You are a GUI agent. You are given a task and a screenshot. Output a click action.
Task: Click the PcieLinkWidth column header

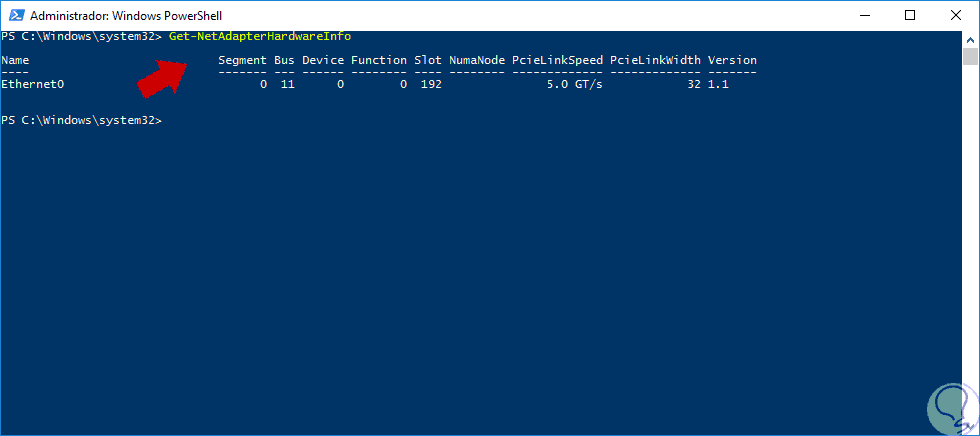pyautogui.click(x=655, y=61)
